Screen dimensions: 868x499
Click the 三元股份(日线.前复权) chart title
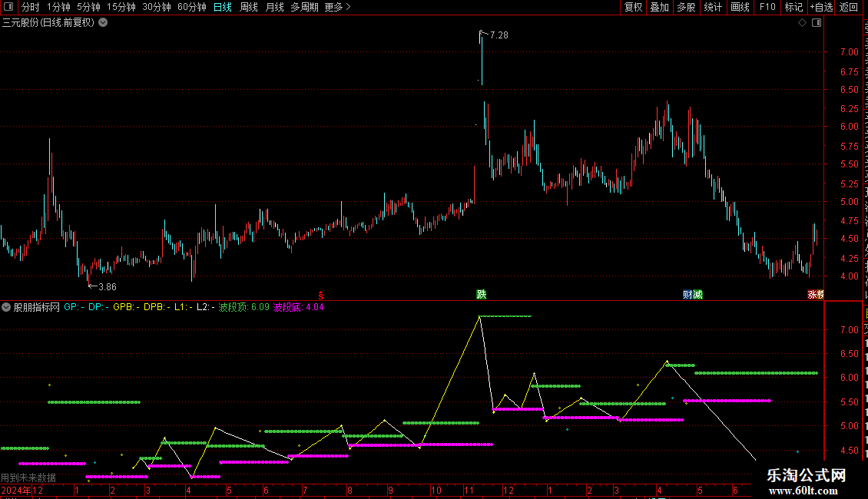pos(48,23)
